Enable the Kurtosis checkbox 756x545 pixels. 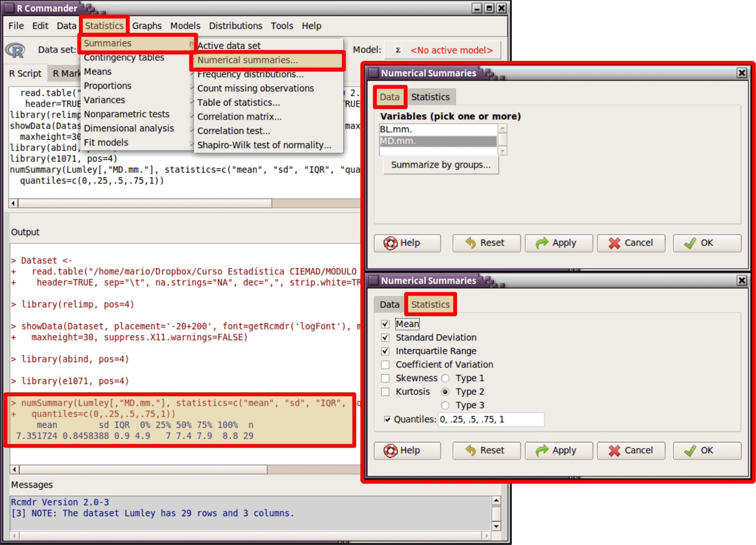coord(385,392)
